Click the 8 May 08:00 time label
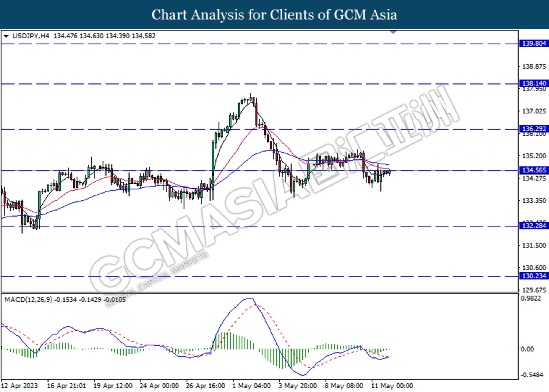The height and width of the screenshot is (392, 549). click(x=344, y=386)
